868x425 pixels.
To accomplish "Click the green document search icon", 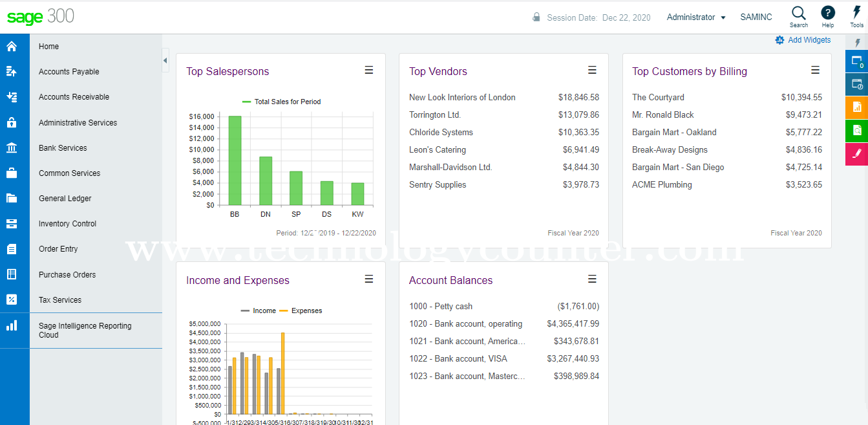I will (x=857, y=131).
